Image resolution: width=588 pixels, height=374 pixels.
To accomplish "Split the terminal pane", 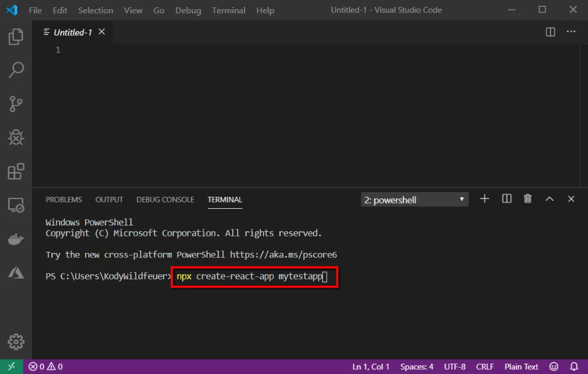I will 506,198.
